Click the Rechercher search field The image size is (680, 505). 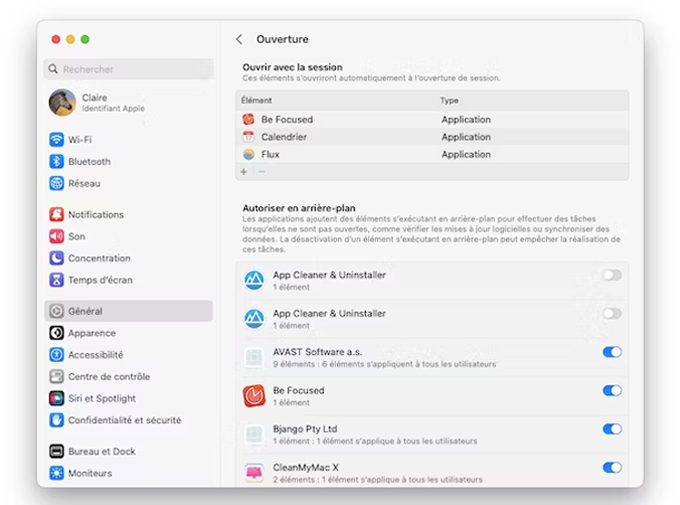coord(130,69)
